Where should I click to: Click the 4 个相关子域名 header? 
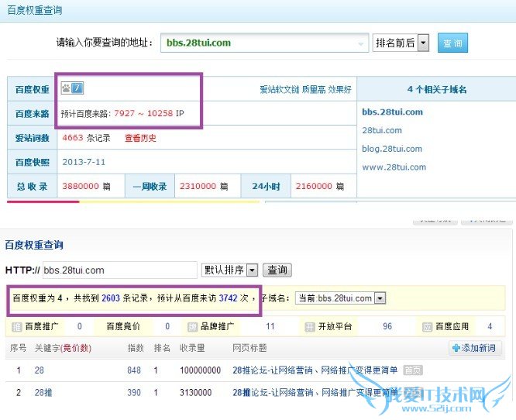pos(437,89)
